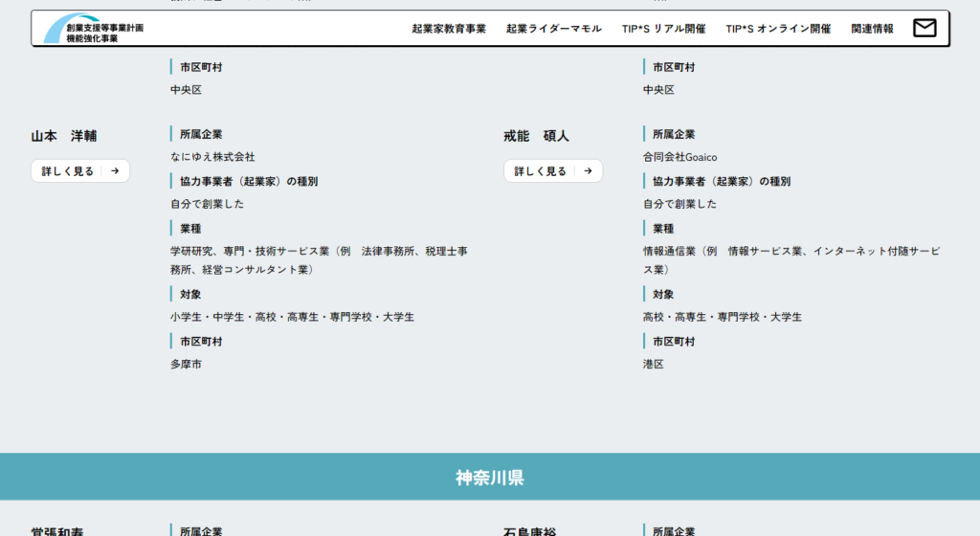The height and width of the screenshot is (536, 980).
Task: Open the 起業ライダーマモル menu item
Action: pyautogui.click(x=554, y=29)
